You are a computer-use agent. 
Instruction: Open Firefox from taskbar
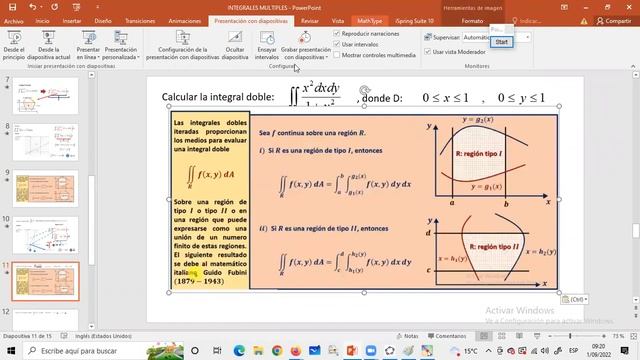[x=296, y=351]
